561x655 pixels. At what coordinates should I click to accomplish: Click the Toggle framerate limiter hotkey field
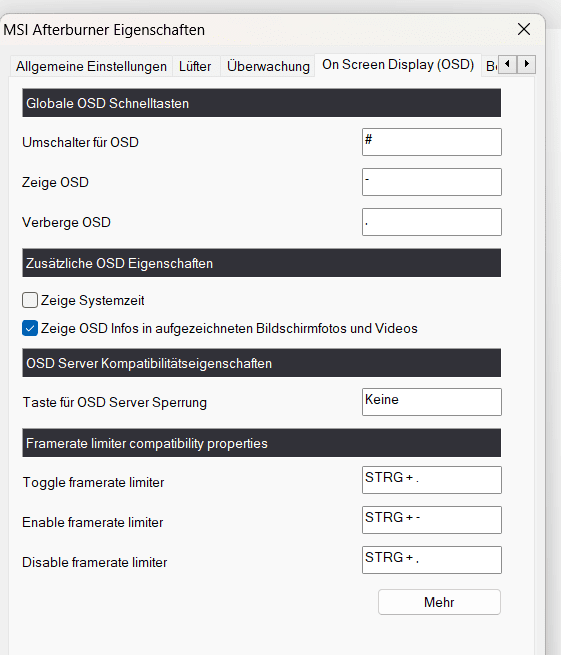432,480
